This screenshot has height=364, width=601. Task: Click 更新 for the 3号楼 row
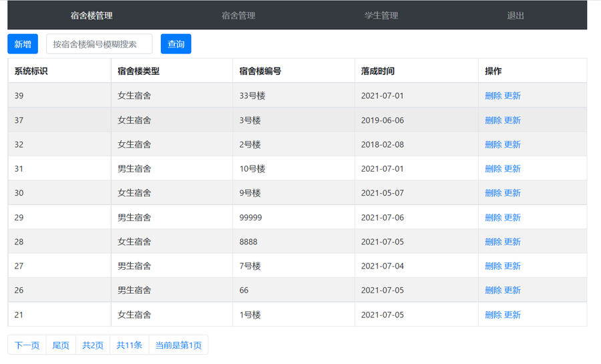pyautogui.click(x=512, y=120)
